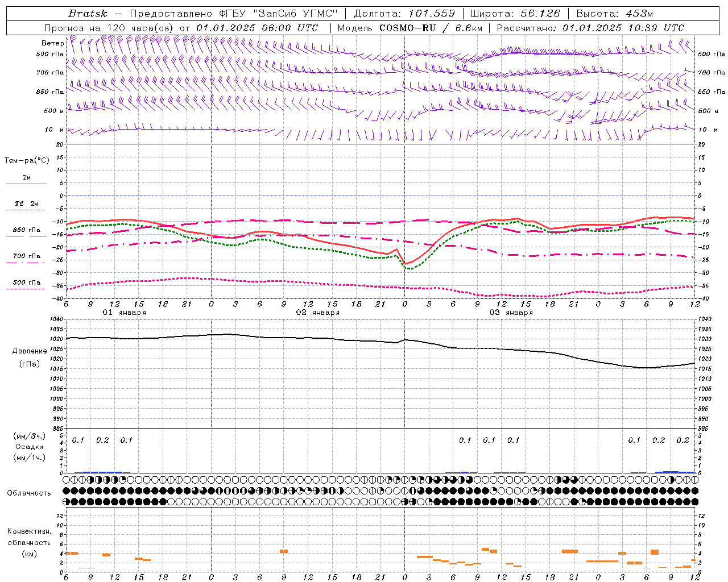This screenshot has height=582, width=728.
Task: Click the (гПа) pressure unit label
Action: click(x=30, y=364)
